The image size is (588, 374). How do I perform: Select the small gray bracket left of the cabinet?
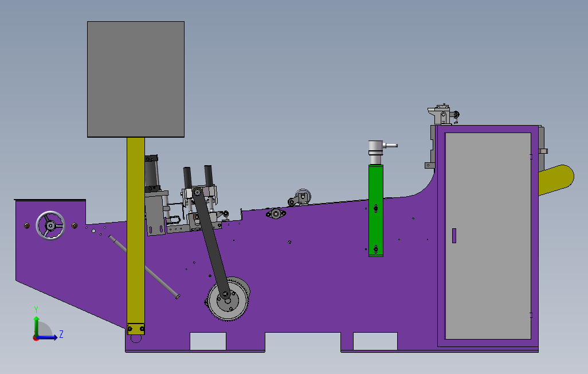430,165
